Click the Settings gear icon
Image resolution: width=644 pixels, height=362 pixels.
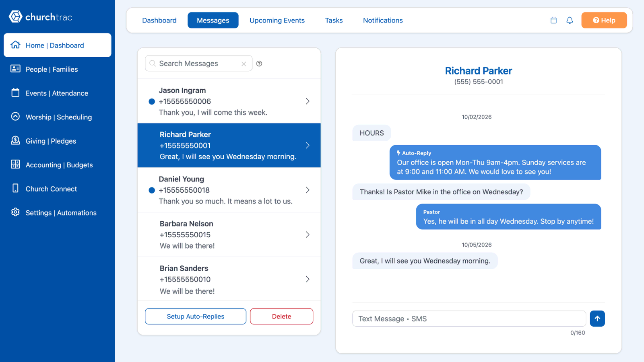(15, 212)
